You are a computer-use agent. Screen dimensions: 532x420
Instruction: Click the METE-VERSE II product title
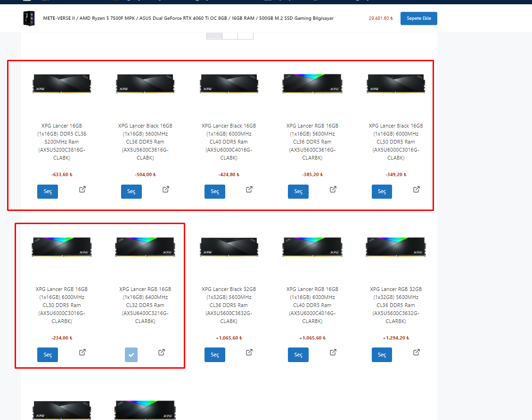click(x=188, y=18)
